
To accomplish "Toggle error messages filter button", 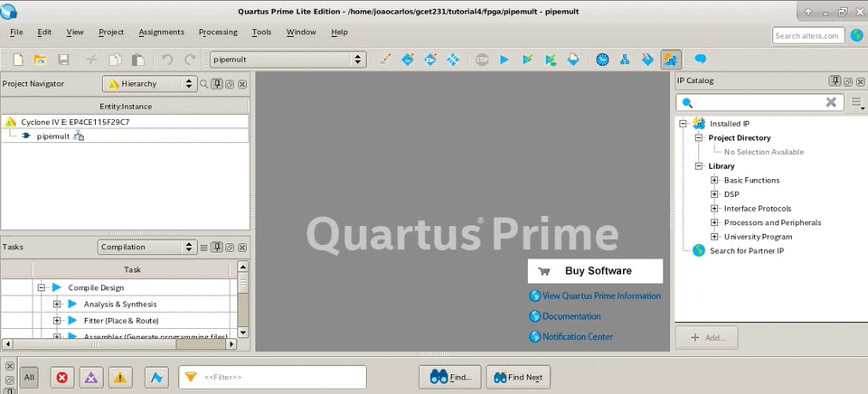I will [62, 378].
